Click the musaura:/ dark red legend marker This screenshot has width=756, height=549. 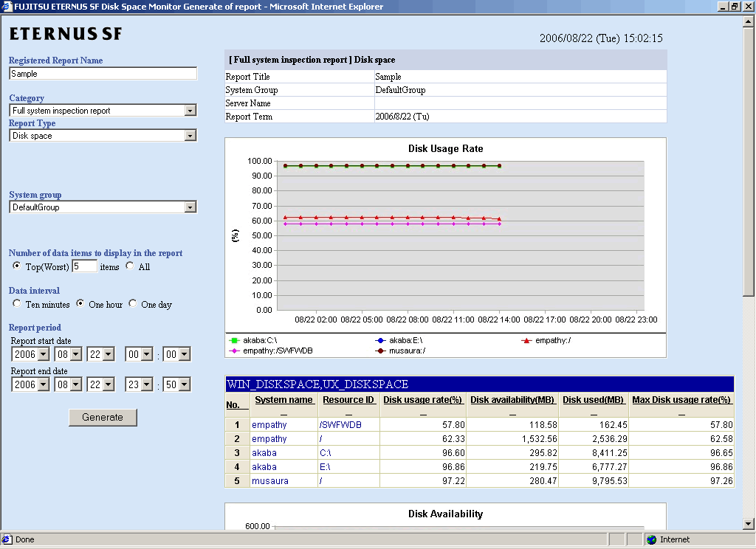coord(380,351)
